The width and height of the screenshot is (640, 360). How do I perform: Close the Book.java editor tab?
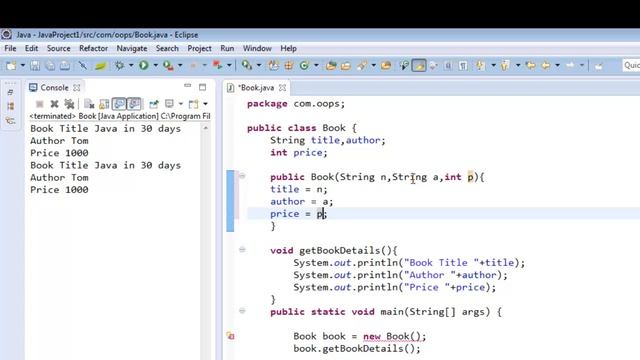click(282, 88)
